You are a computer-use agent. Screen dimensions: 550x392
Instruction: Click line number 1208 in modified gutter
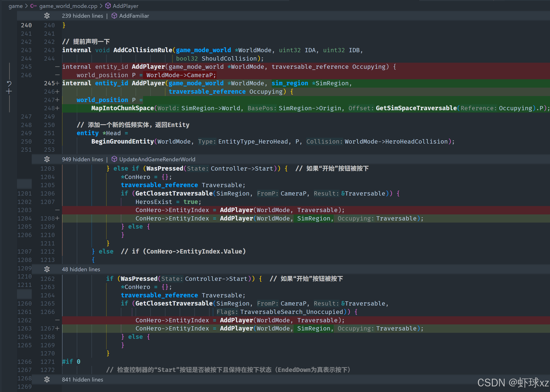coord(47,218)
